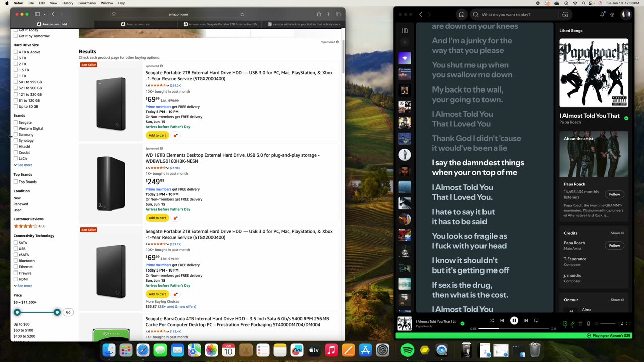The height and width of the screenshot is (362, 644).
Task: Switch to the Seagate Portable 2TB tab
Action: tap(220, 24)
